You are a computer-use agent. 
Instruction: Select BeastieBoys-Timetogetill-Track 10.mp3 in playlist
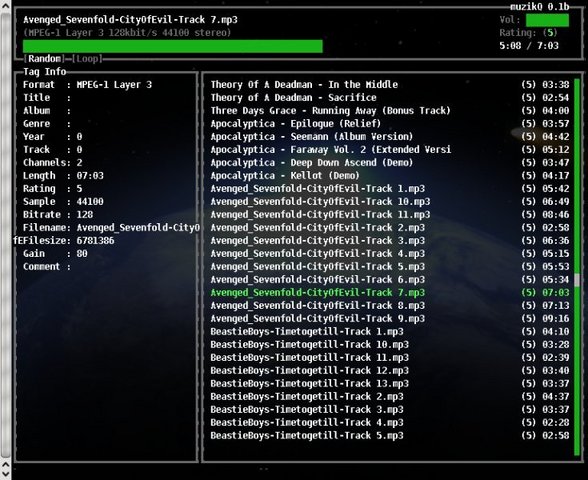(390, 345)
